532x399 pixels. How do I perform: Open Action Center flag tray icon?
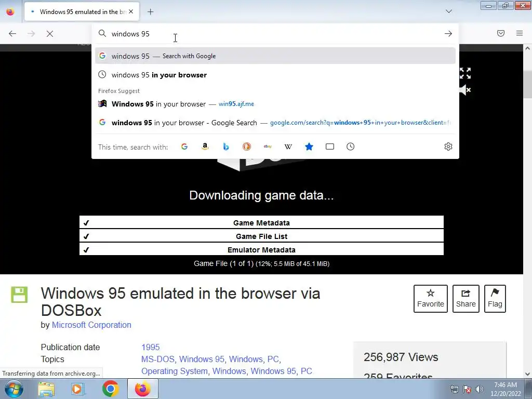point(467,389)
